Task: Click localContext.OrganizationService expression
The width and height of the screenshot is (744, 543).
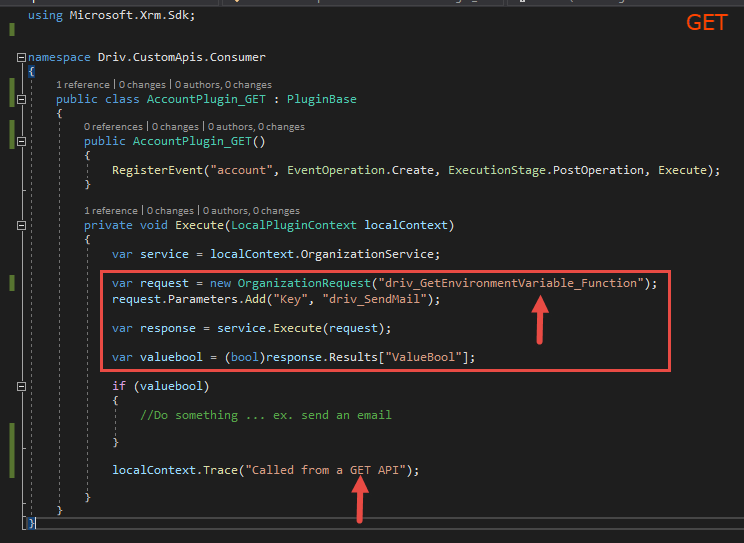Action: [x=322, y=254]
